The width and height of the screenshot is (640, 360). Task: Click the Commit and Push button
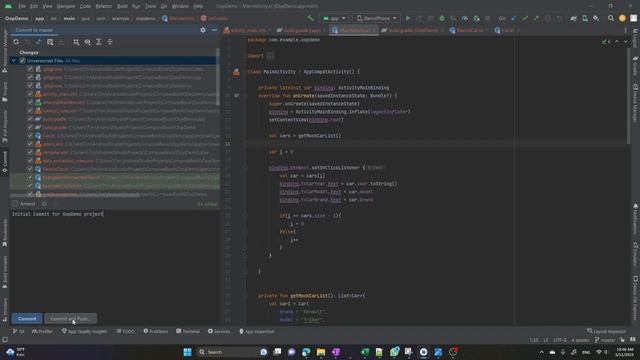[x=70, y=318]
